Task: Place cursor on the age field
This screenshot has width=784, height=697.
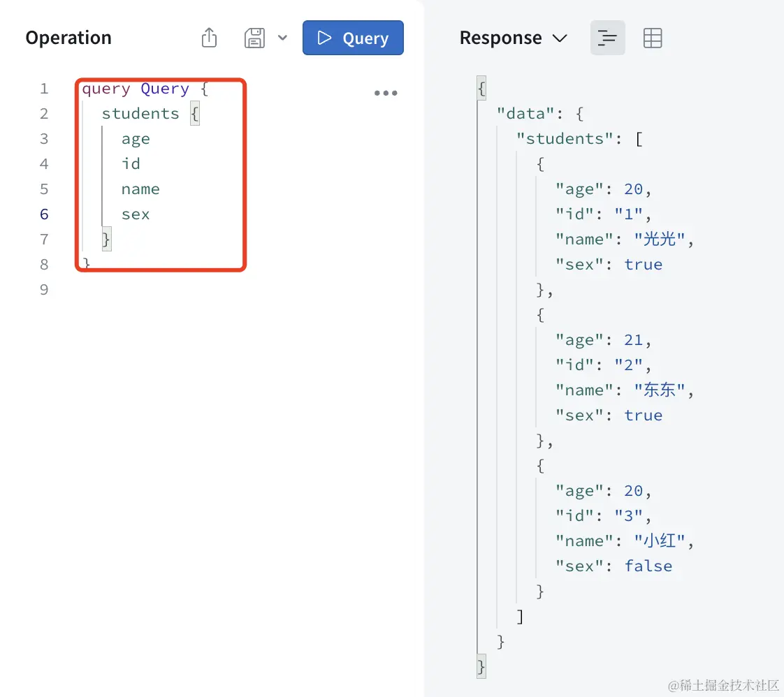Action: coord(136,139)
